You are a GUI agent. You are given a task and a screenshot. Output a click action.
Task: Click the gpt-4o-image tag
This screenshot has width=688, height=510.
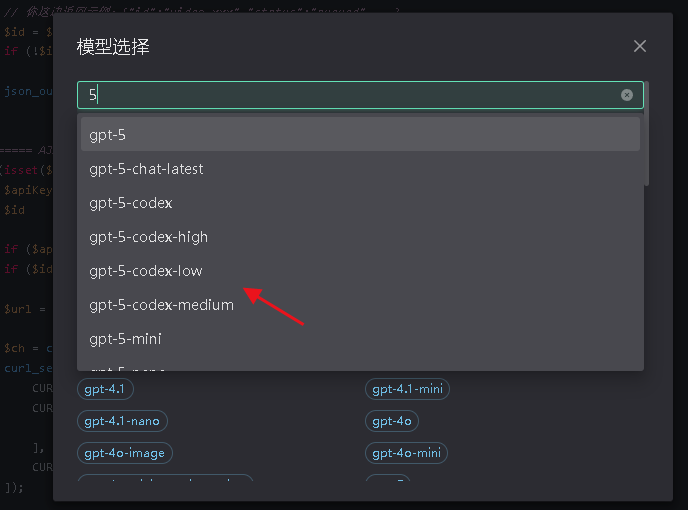pos(124,453)
